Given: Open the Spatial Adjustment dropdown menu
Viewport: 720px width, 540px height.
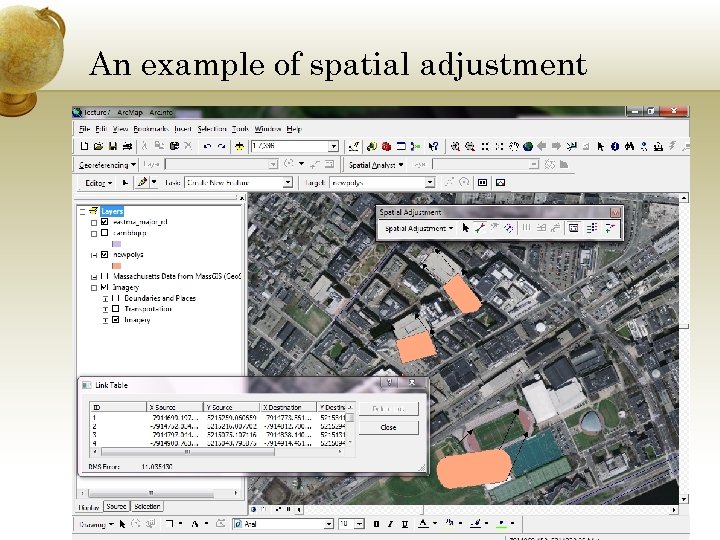Looking at the screenshot, I should pyautogui.click(x=419, y=228).
